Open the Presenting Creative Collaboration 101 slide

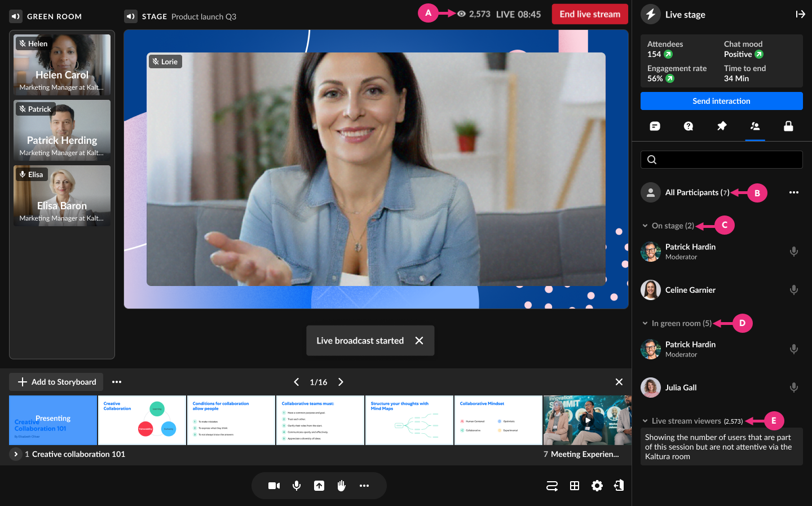pos(53,420)
